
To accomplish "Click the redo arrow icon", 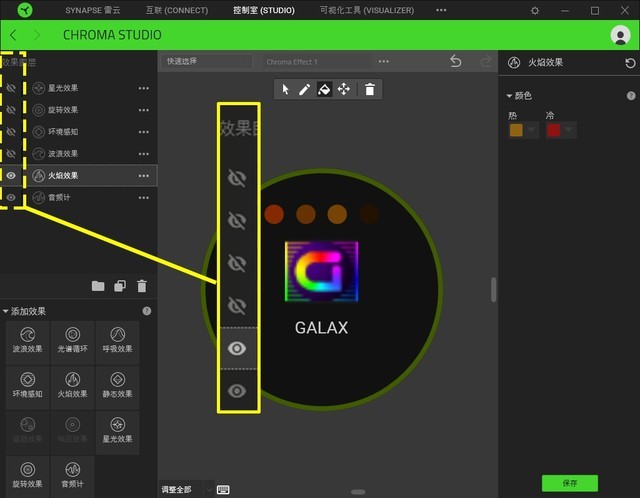I will pyautogui.click(x=486, y=61).
